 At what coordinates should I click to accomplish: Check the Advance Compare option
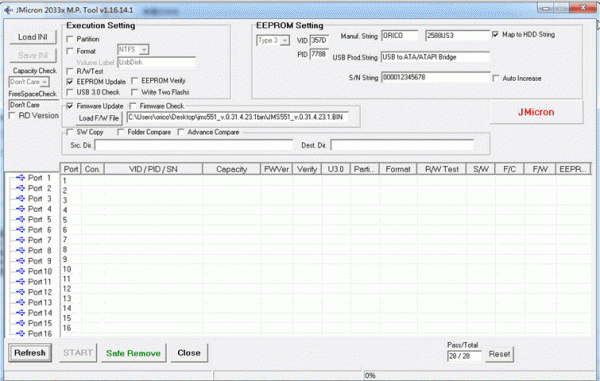click(181, 132)
